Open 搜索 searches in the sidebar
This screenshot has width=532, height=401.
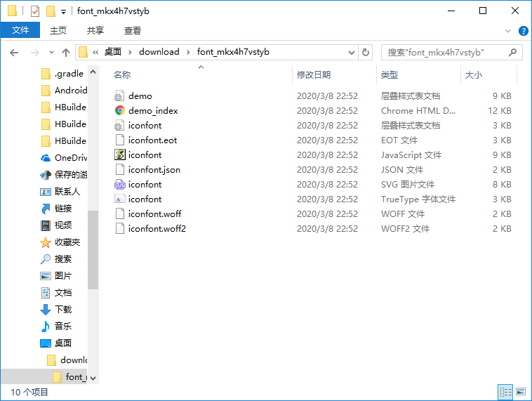(56, 259)
